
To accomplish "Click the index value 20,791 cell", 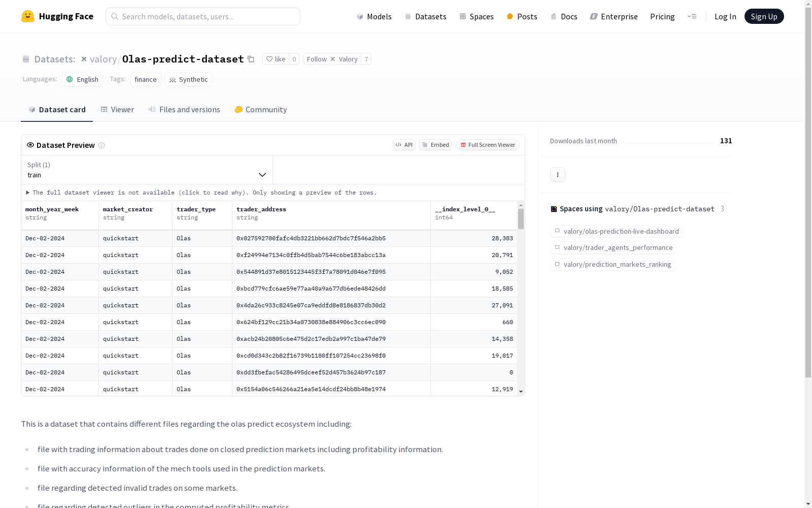I will 474,255.
